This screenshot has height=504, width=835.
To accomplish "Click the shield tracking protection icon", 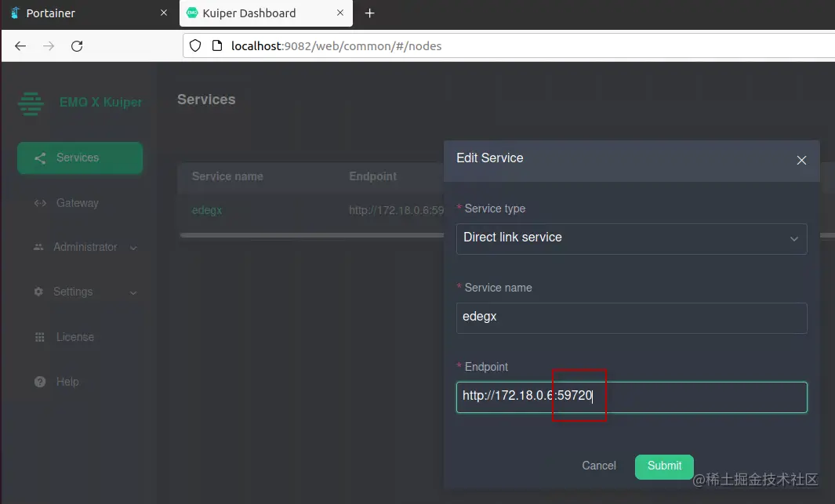I will pos(195,45).
